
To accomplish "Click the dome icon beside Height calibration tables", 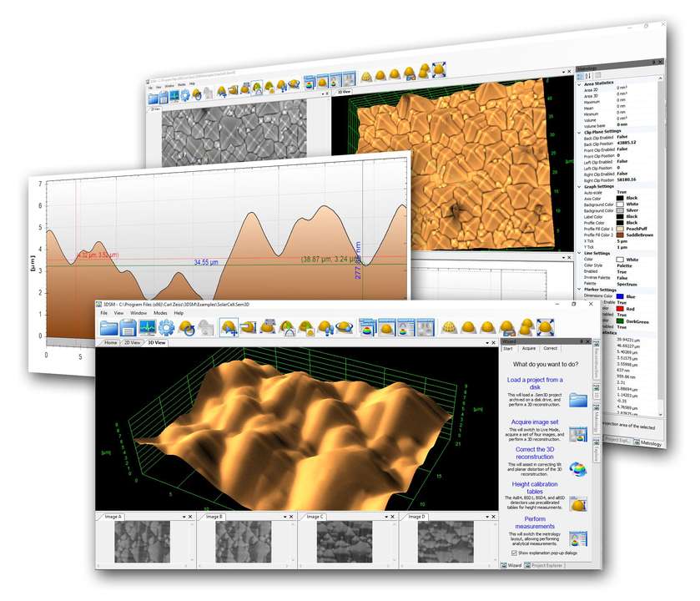I will coord(577,504).
